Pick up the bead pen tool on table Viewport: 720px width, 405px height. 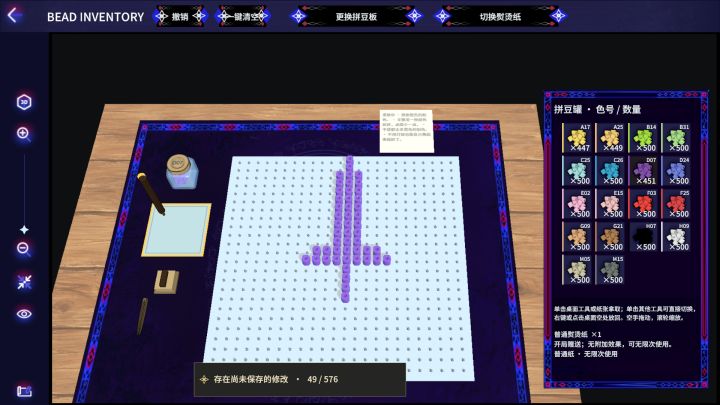[151, 194]
